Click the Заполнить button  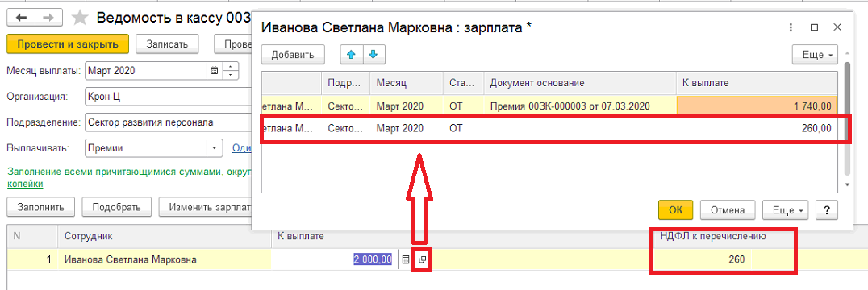[40, 207]
